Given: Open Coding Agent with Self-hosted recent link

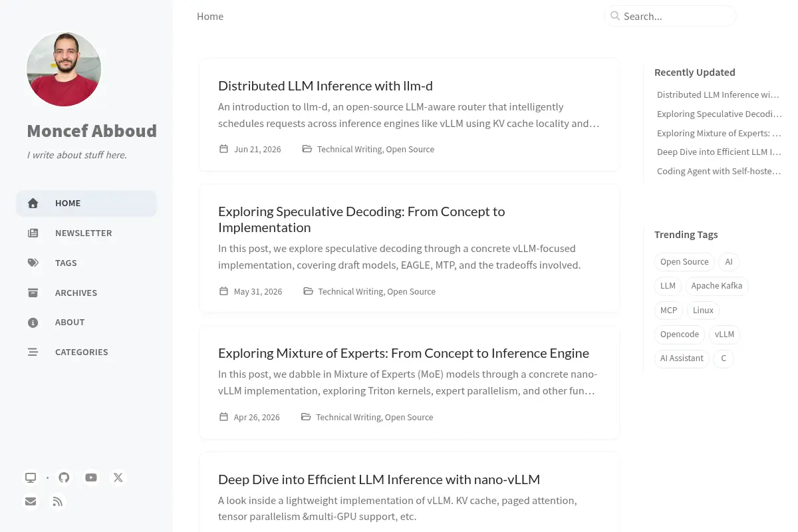Looking at the screenshot, I should click(719, 171).
